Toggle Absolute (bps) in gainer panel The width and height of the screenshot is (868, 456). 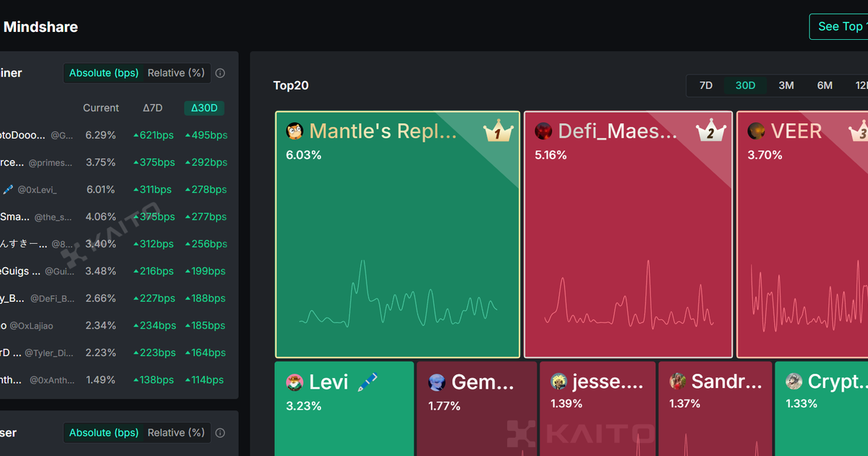pyautogui.click(x=104, y=73)
